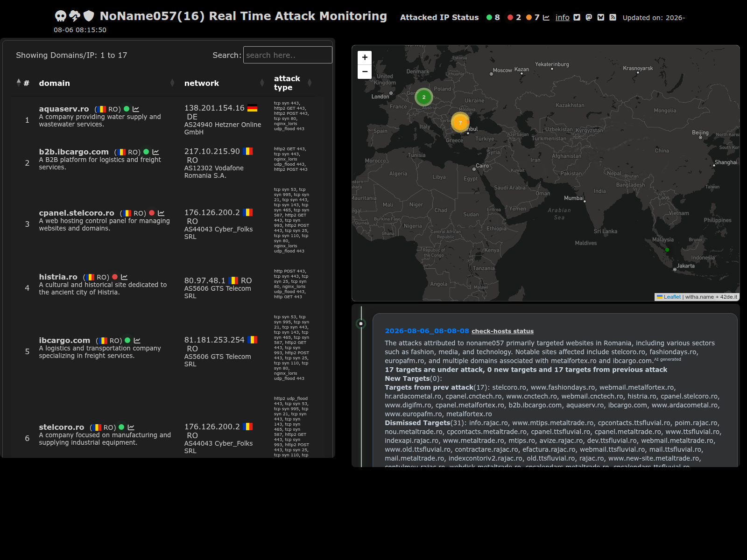Open the chart icon for ibcargo.com

tap(137, 341)
